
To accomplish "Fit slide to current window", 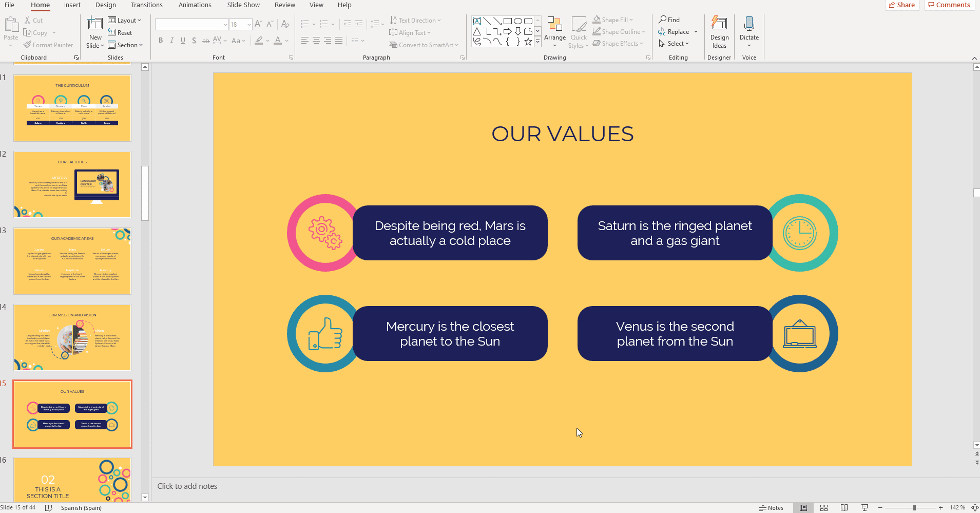I will click(974, 508).
